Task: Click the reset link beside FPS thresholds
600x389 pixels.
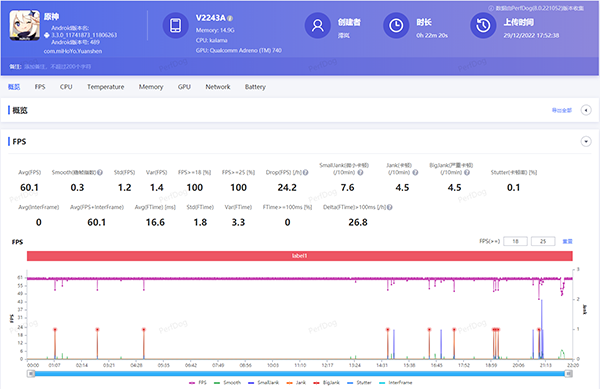Action: [567, 241]
